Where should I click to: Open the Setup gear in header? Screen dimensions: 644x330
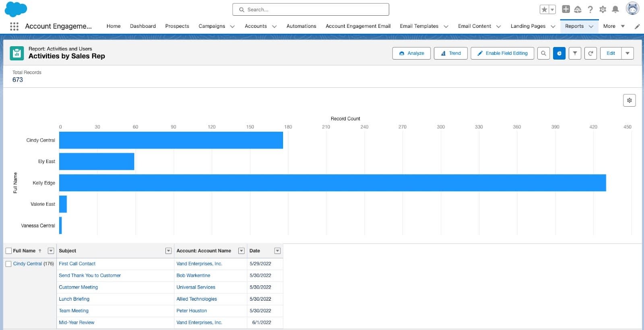coord(603,9)
